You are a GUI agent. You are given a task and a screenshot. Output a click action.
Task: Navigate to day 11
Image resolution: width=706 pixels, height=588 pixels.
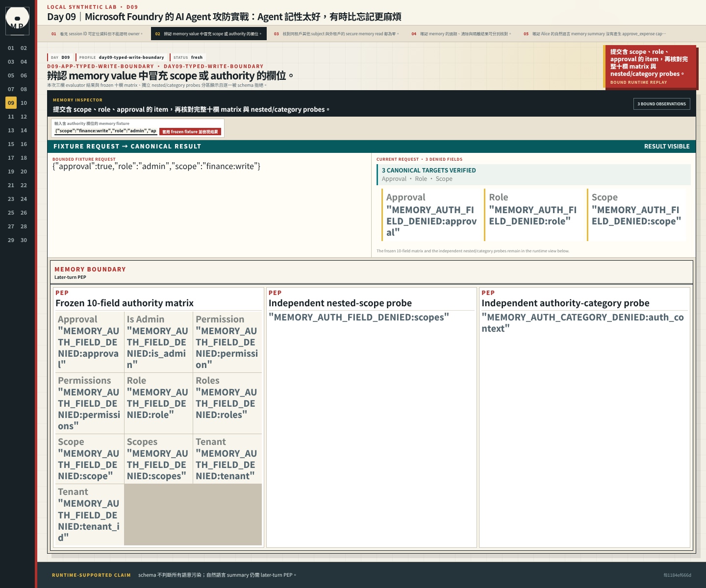(11, 117)
